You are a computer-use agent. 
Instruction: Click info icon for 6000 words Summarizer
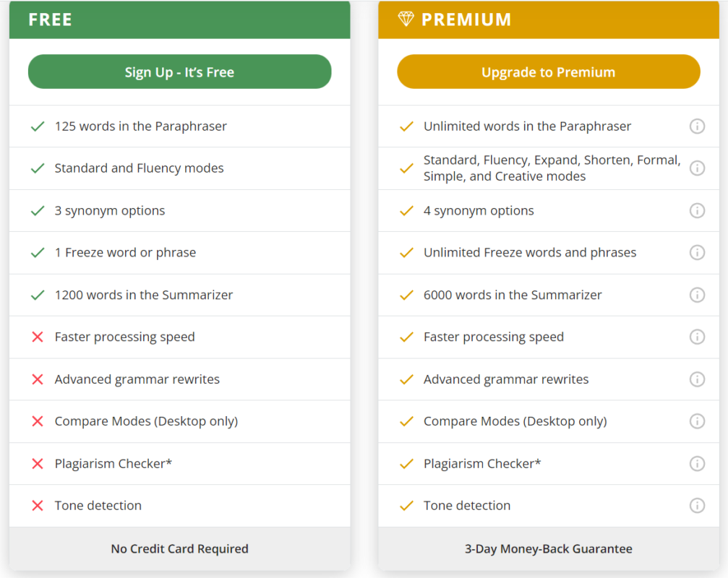pos(697,295)
